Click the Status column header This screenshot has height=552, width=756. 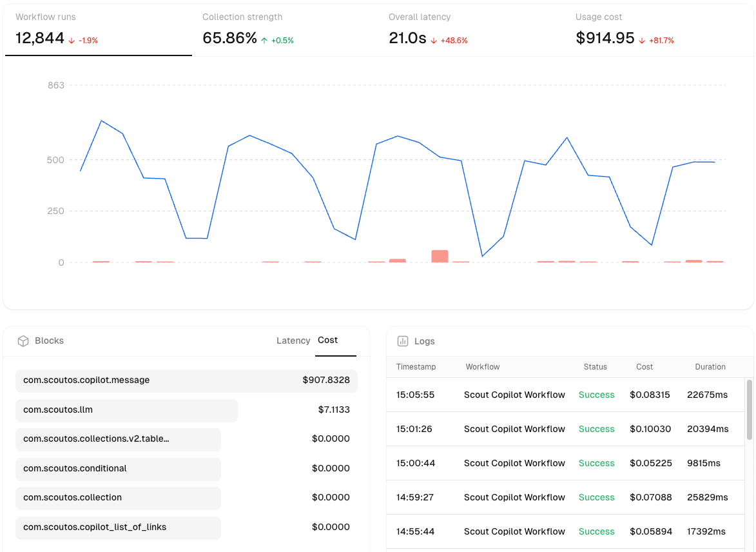[596, 367]
